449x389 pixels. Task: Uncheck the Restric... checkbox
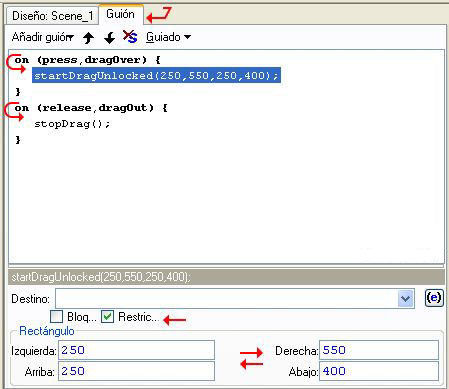pos(108,317)
